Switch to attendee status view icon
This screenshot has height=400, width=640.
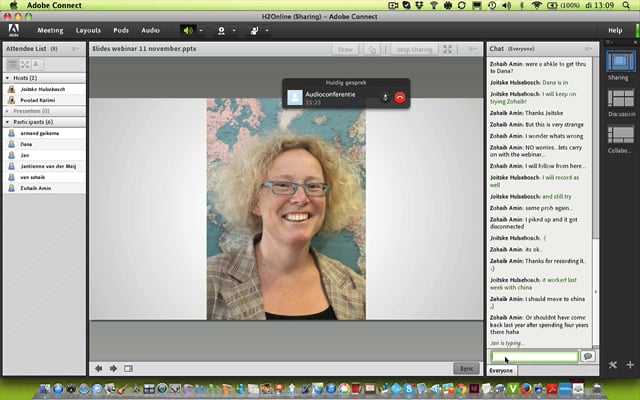click(x=36, y=64)
